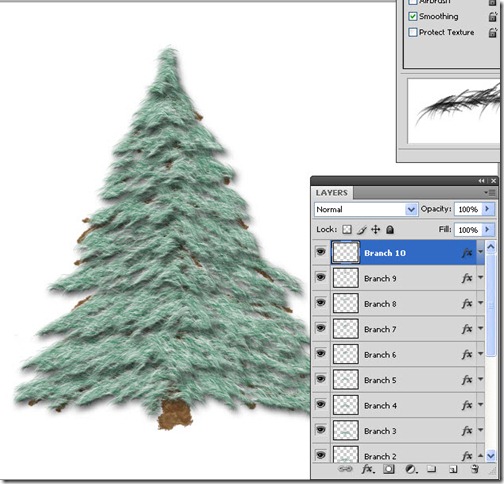Click the link layers icon

click(x=345, y=469)
